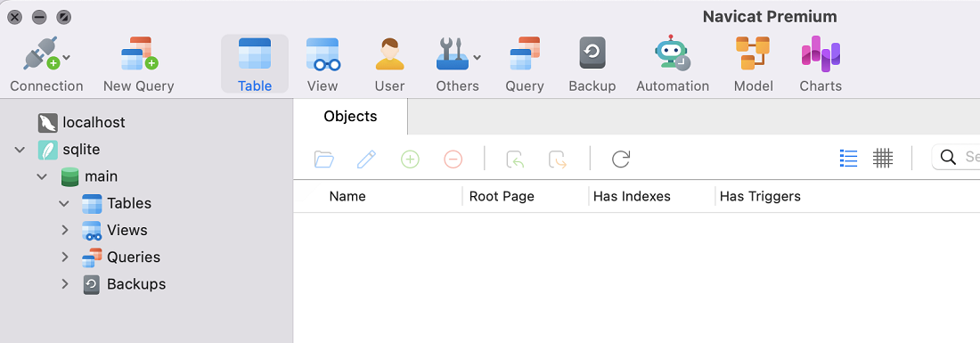Expand the Views tree node
Viewport: 980px width, 343px height.
point(64,230)
